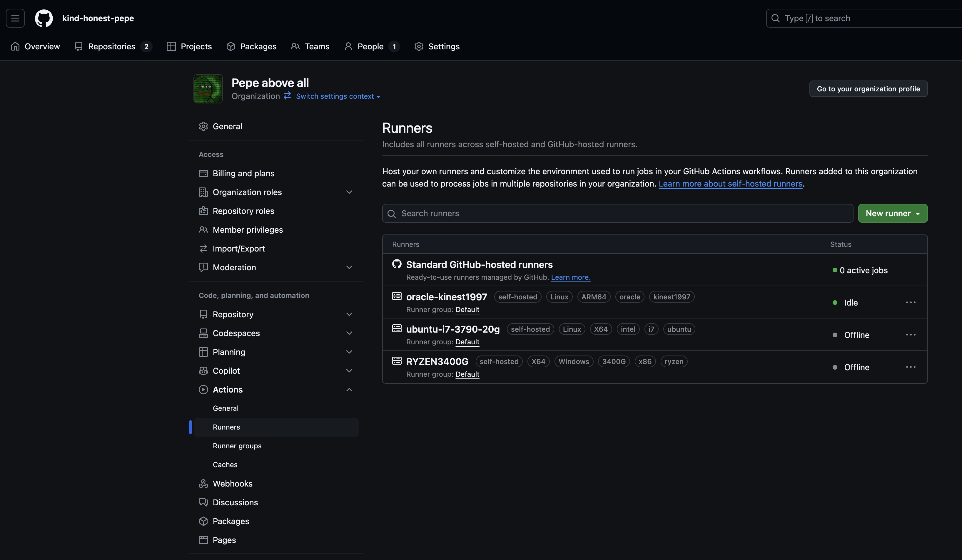Expand the Organization roles section
The height and width of the screenshot is (560, 962).
click(x=349, y=192)
